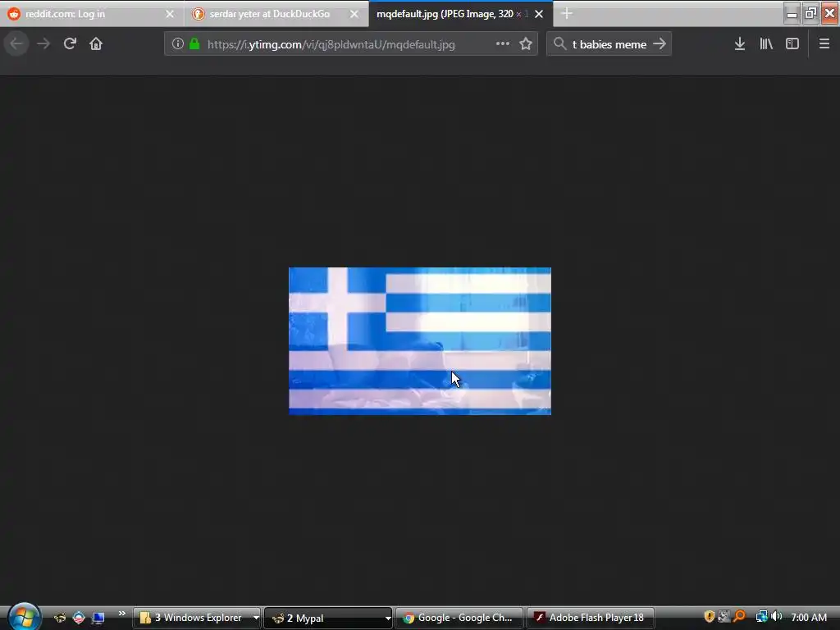840x630 pixels.
Task: Submit search with the arrow button
Action: click(660, 44)
